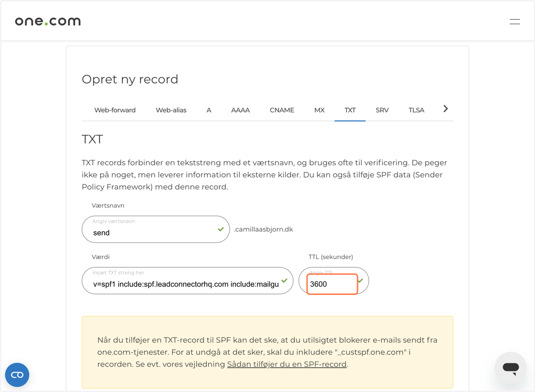Click the blue round CO widget button
Screen dimensions: 535x392
click(x=17, y=375)
